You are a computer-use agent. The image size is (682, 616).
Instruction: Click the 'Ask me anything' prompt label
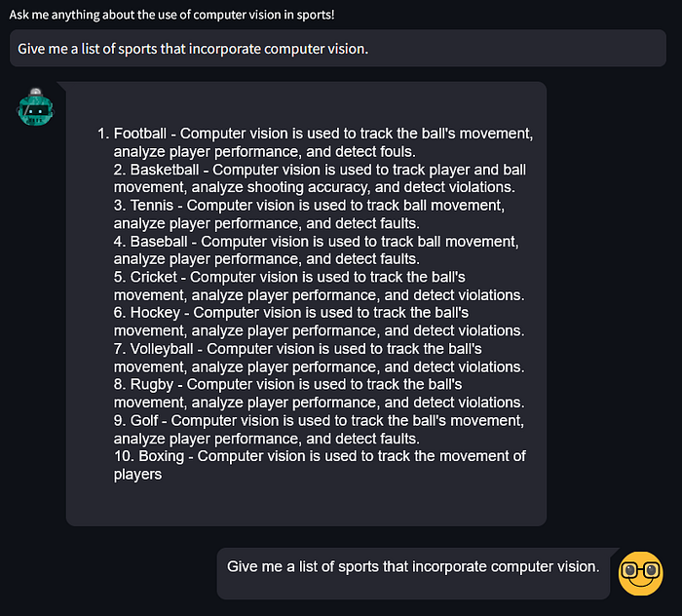(x=171, y=15)
